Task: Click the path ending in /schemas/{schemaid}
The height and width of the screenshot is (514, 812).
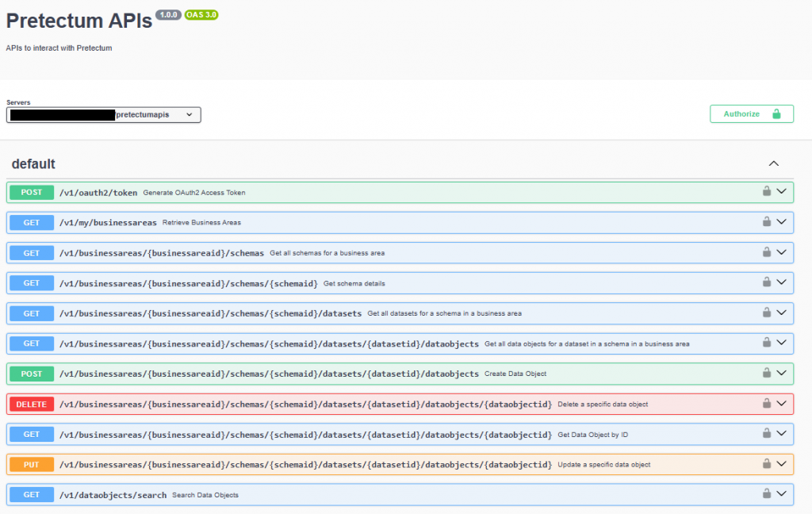Action: point(189,283)
